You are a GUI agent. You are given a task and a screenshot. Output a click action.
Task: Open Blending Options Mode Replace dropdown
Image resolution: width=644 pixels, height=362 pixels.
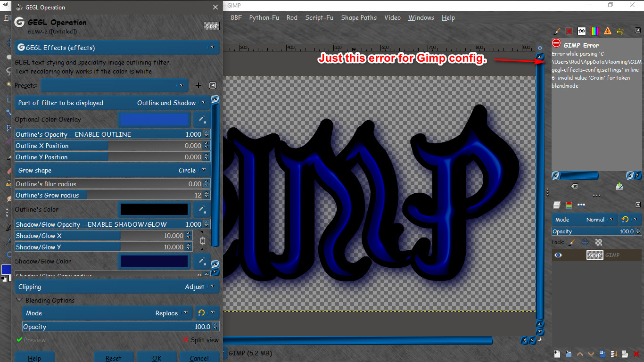click(x=107, y=313)
